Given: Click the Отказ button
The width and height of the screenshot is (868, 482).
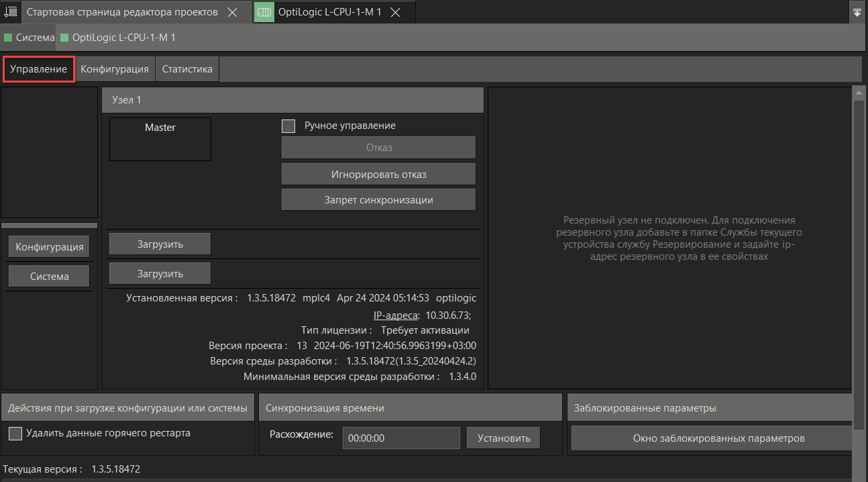Looking at the screenshot, I should [x=378, y=148].
